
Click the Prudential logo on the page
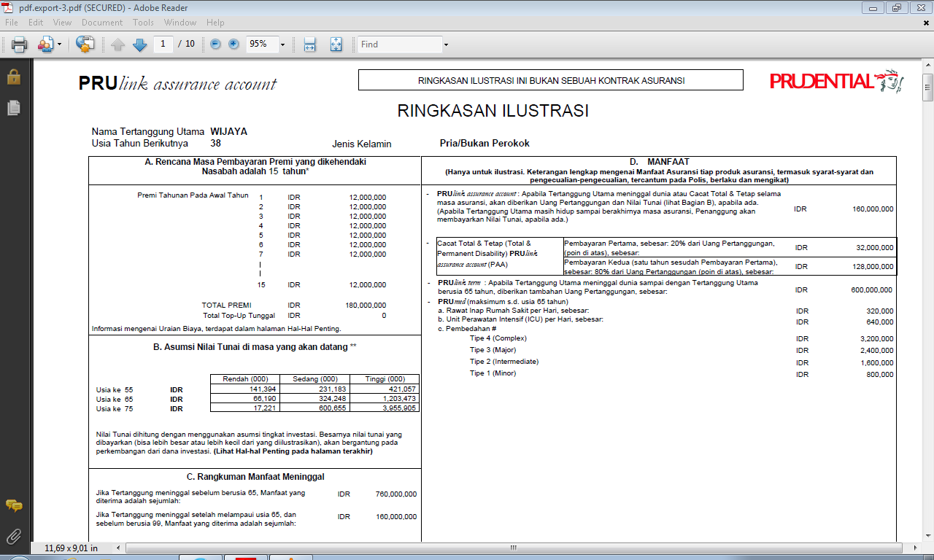click(837, 81)
